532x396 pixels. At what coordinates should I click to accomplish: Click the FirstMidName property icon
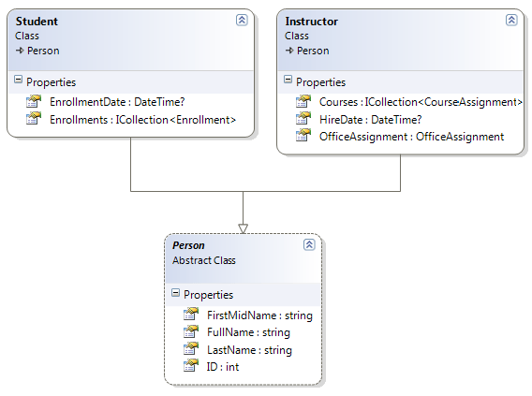pos(191,314)
